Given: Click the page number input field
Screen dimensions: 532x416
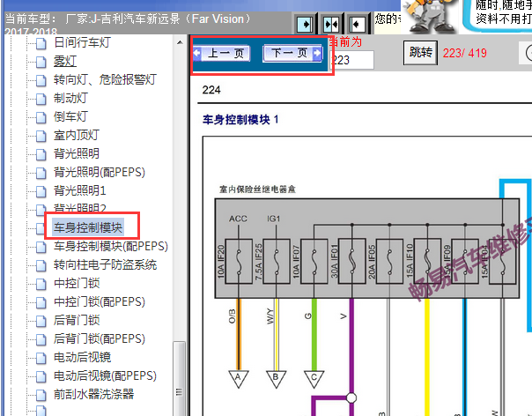Looking at the screenshot, I should pyautogui.click(x=351, y=60).
